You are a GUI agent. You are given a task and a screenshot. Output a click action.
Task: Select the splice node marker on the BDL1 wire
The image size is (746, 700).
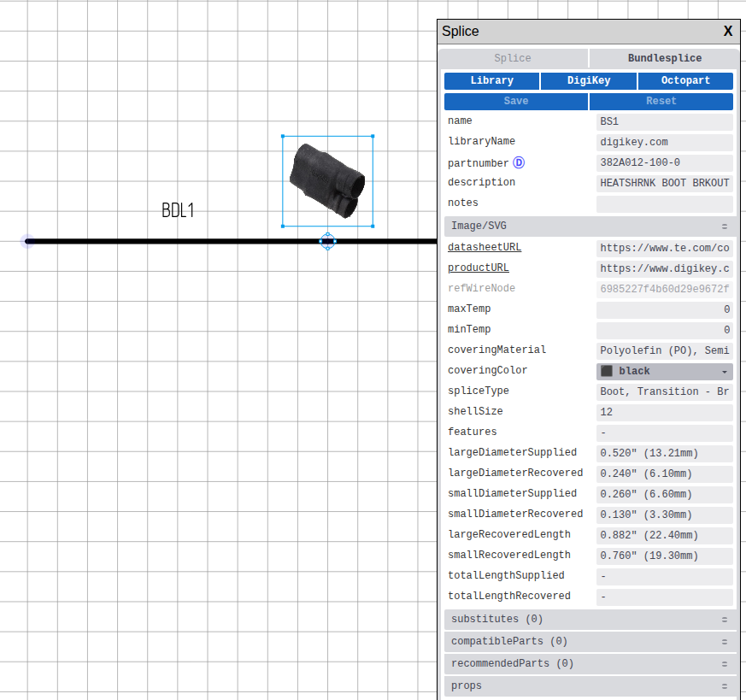[x=328, y=242]
